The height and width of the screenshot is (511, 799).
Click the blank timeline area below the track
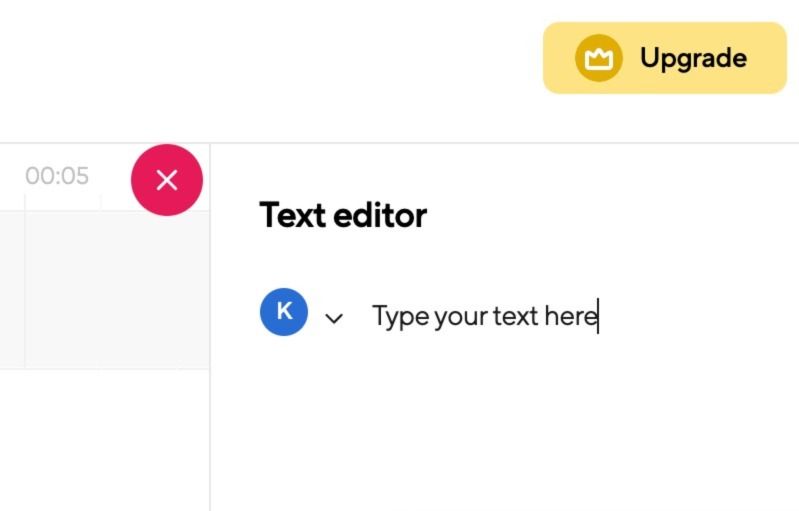(100, 440)
